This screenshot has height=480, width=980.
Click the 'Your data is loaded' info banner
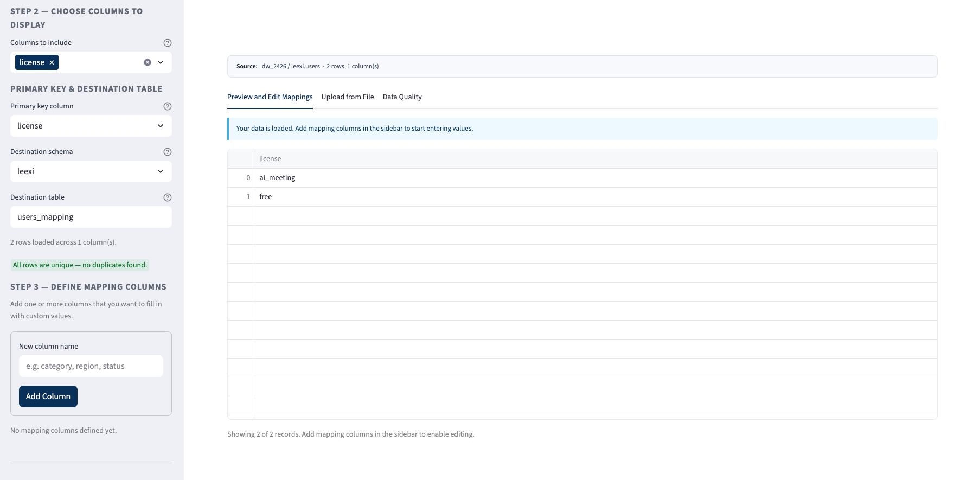click(582, 129)
